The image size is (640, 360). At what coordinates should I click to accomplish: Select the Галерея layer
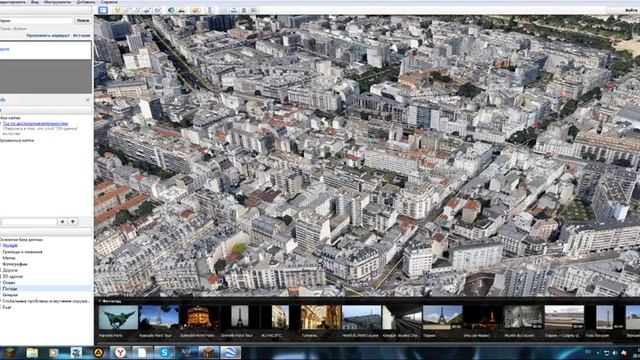(10, 295)
